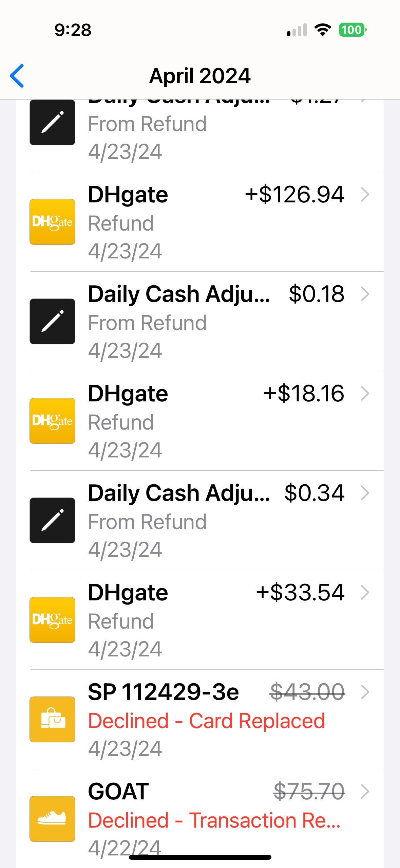Tap the blue back arrow
400x868 pixels.
[17, 76]
